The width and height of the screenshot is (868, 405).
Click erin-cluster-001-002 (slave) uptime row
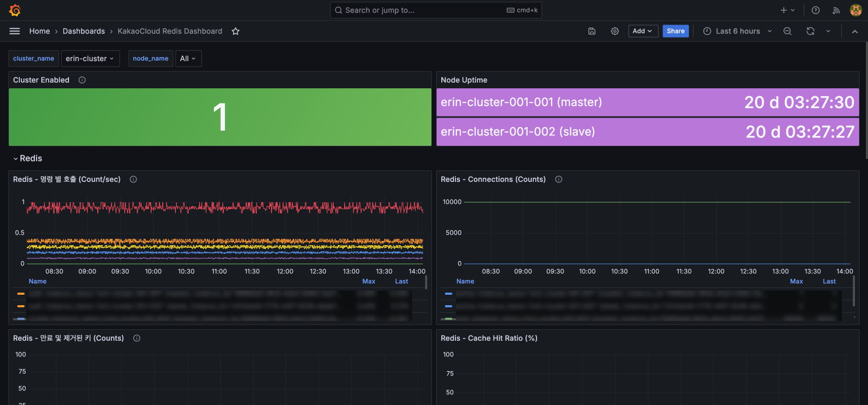coord(648,132)
